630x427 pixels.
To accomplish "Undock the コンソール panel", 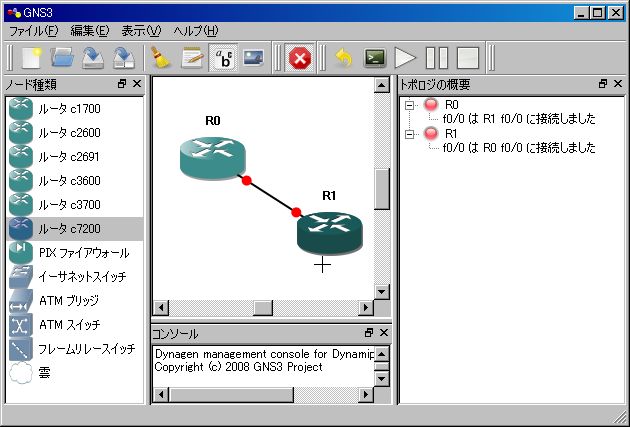I will pyautogui.click(x=369, y=333).
